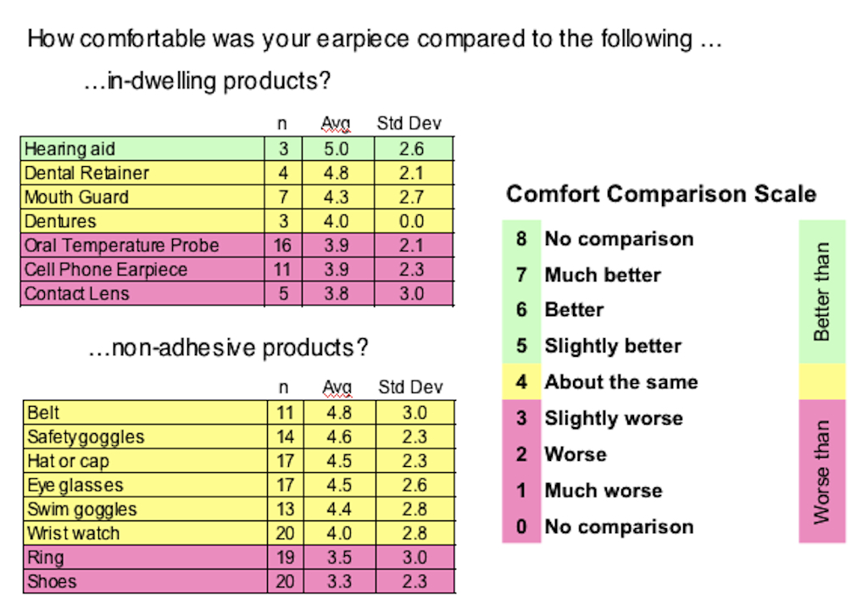Select the Contact Lens label cell

(77, 294)
